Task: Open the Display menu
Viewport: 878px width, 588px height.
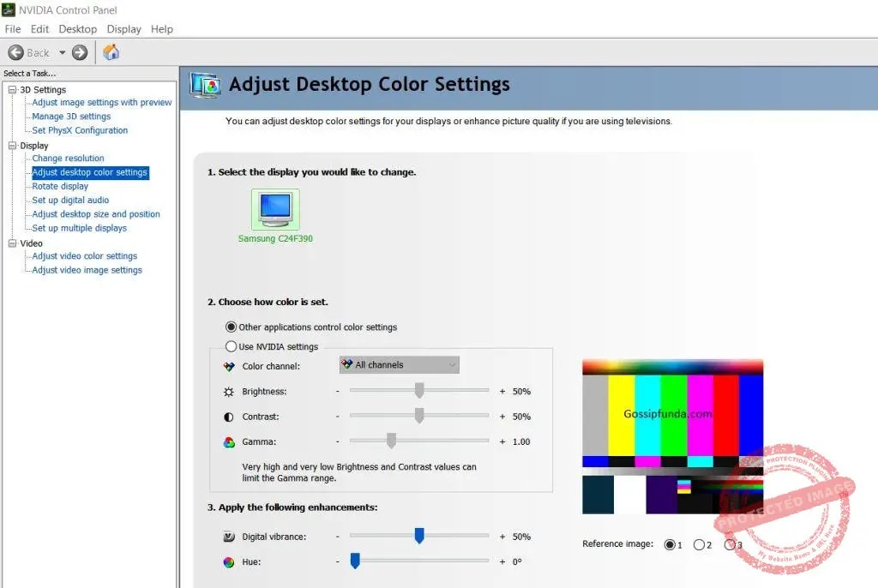Action: [x=123, y=28]
